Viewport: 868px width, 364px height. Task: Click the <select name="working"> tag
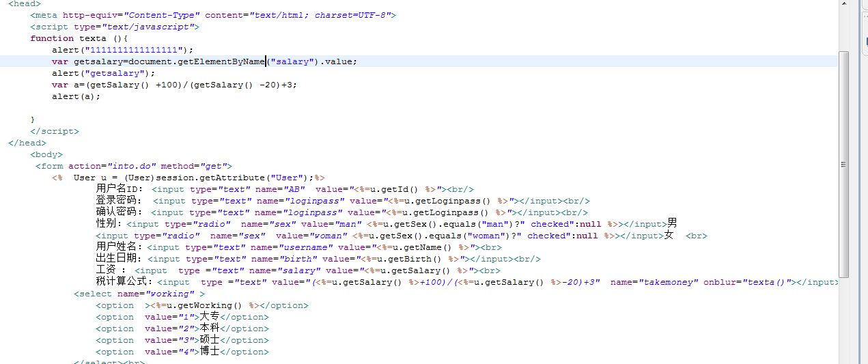tap(139, 294)
